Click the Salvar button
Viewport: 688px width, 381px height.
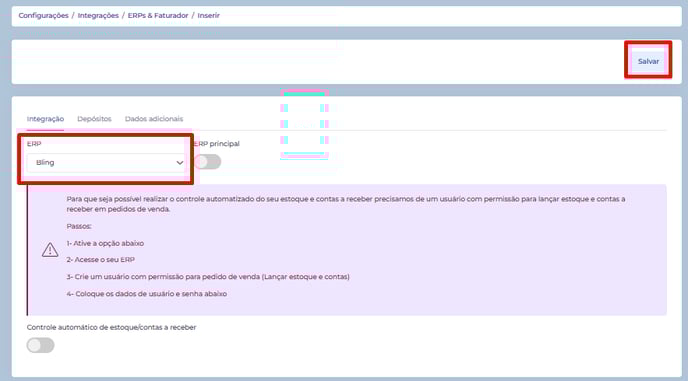click(x=648, y=61)
